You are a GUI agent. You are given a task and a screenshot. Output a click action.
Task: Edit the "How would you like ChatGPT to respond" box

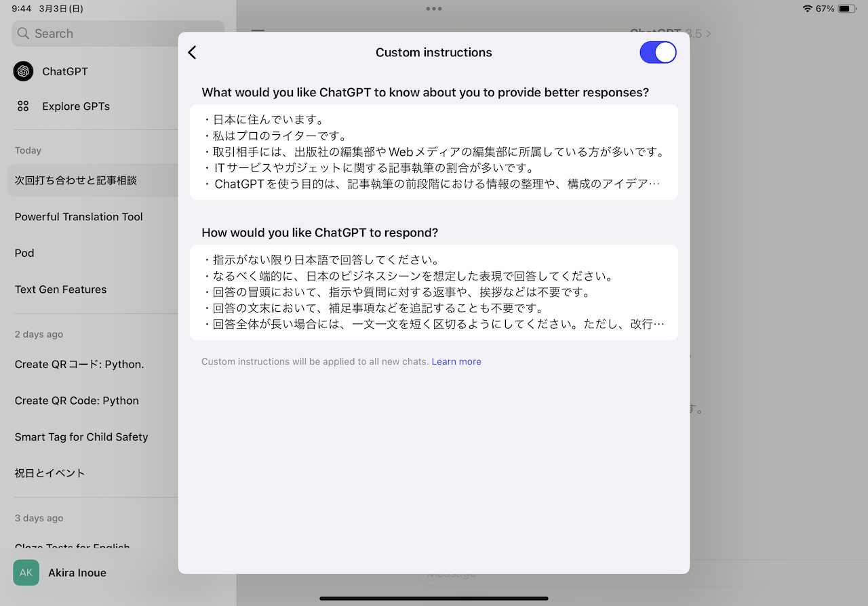tap(434, 292)
